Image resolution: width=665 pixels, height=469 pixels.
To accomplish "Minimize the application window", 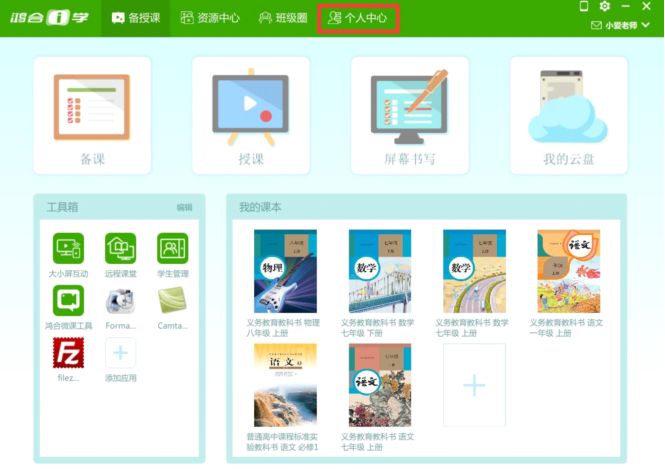I will tap(626, 6).
